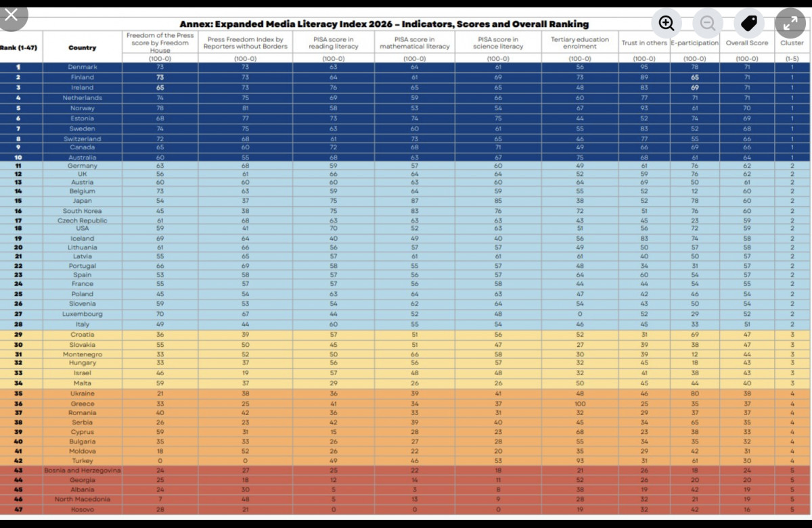Select the 'Tertiary education enrolment' column header
Screen dimensions: 812x528
click(x=579, y=43)
